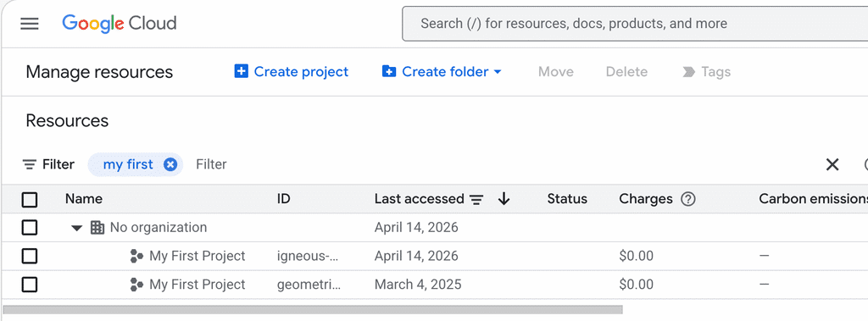Open My First Project with ID geometri

(197, 285)
